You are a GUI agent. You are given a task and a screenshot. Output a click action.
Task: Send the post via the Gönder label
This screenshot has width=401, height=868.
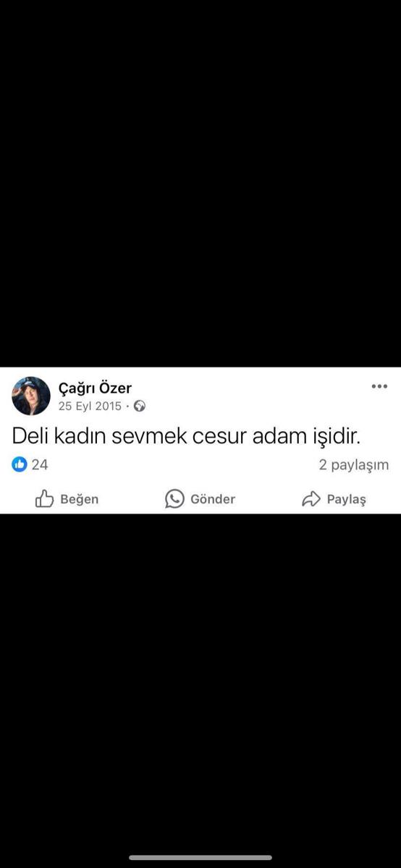(x=213, y=499)
